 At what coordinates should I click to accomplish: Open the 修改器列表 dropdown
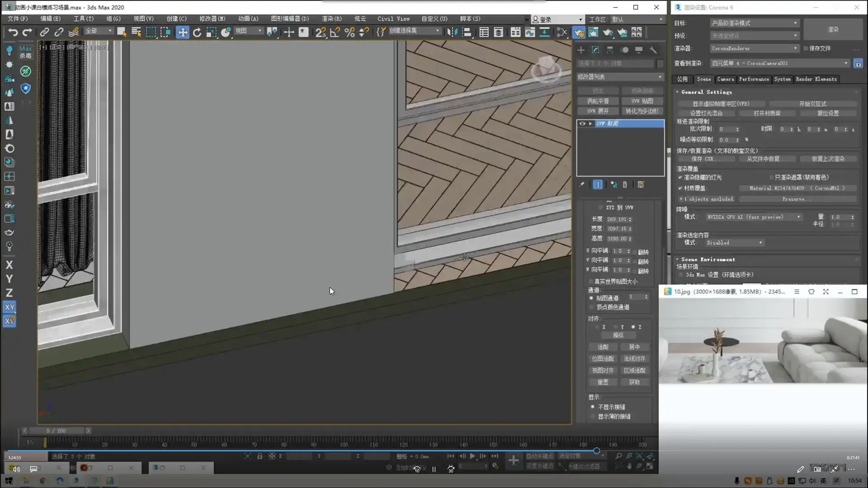click(620, 77)
